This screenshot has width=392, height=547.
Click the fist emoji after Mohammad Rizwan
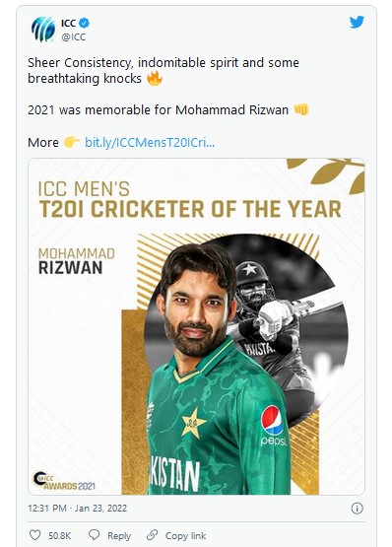click(x=301, y=109)
